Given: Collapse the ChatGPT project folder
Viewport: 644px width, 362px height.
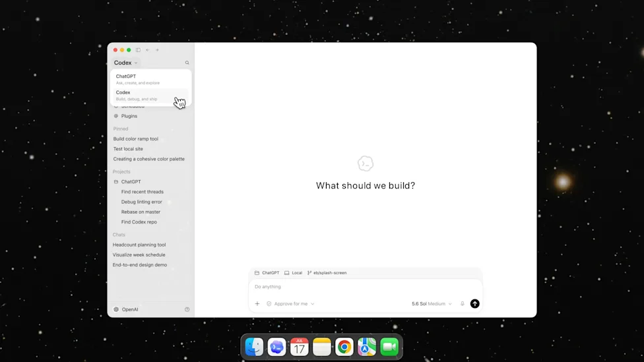Looking at the screenshot, I should point(116,182).
